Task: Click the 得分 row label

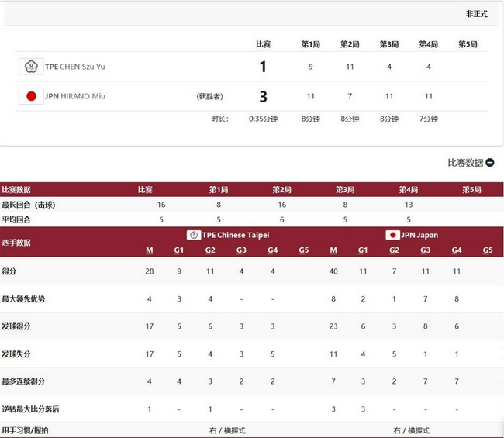Action: 9,271
